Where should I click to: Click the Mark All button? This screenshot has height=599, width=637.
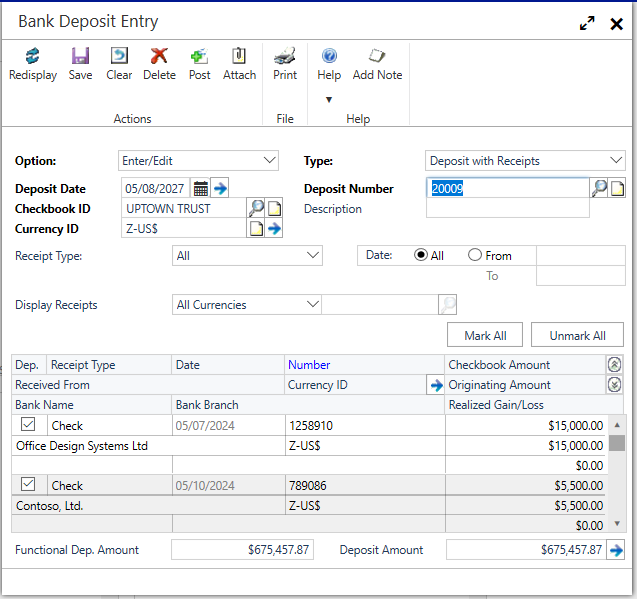[x=485, y=335]
